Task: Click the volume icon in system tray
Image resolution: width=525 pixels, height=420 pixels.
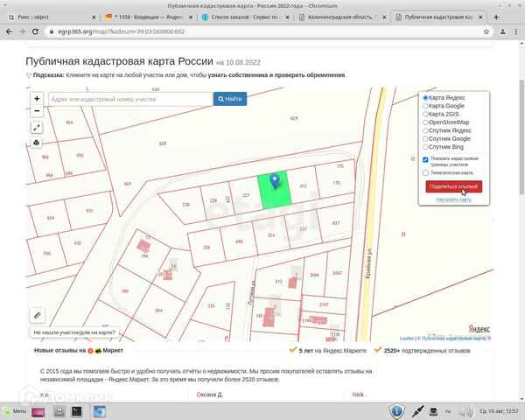Action: tap(465, 411)
